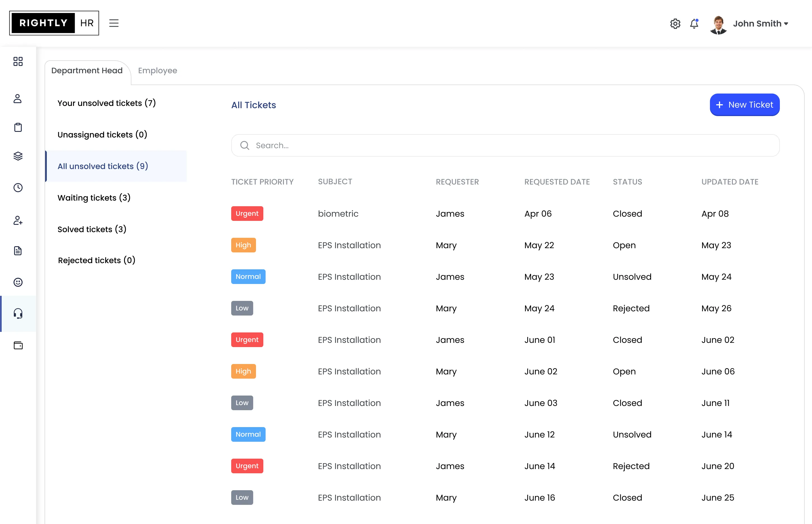Click the Updated Date column header
The width and height of the screenshot is (812, 524).
730,182
